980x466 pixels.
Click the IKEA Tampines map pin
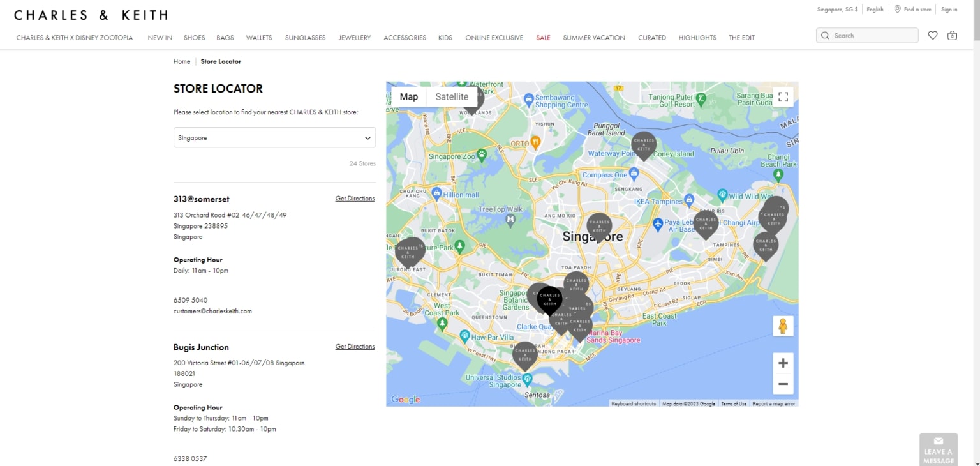click(x=689, y=199)
